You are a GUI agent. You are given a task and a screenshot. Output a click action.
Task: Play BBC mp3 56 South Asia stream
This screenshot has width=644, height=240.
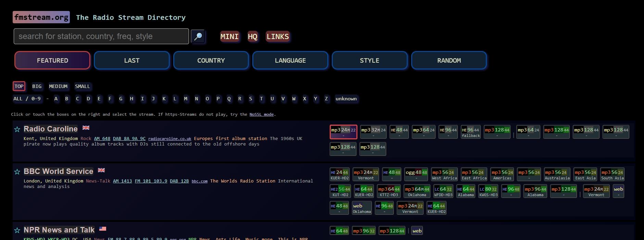[612, 175]
